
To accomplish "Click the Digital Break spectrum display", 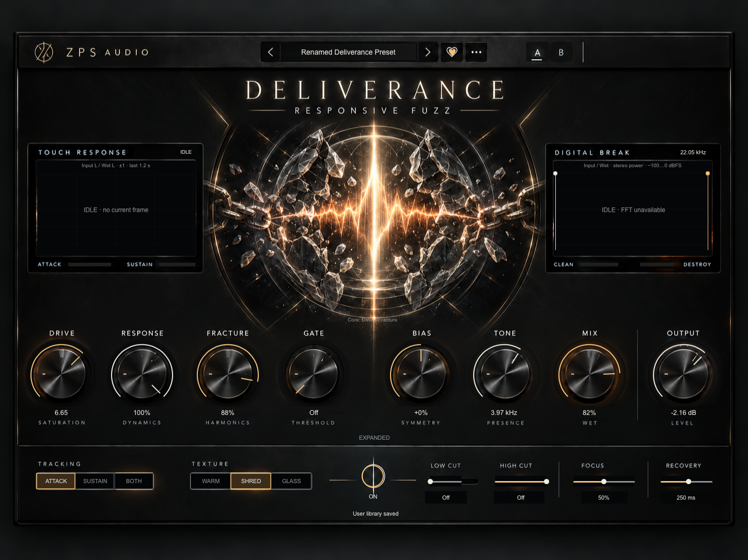I will (633, 209).
